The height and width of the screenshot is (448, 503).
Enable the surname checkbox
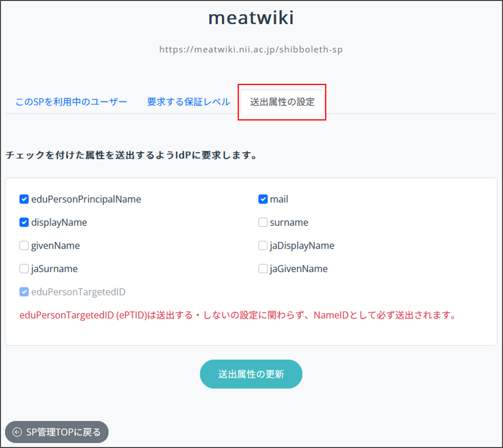(263, 223)
